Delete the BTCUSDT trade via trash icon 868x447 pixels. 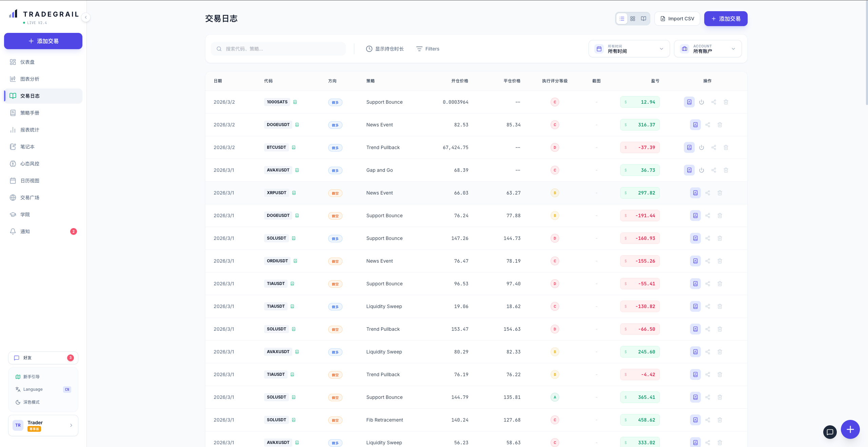pos(726,147)
